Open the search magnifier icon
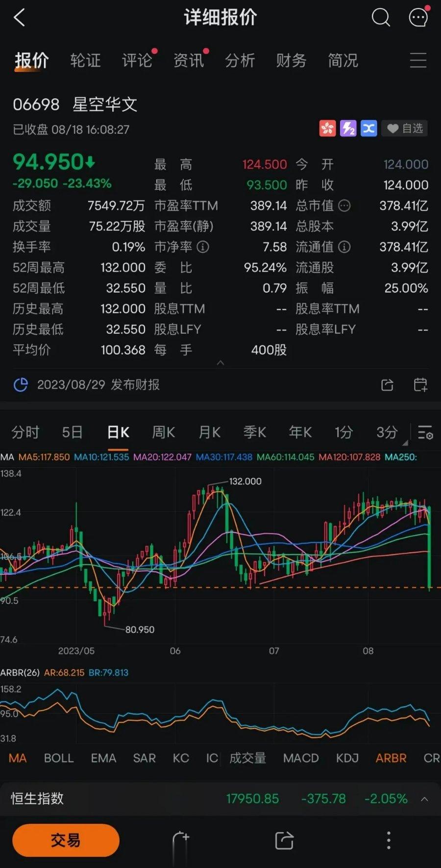 [x=381, y=18]
